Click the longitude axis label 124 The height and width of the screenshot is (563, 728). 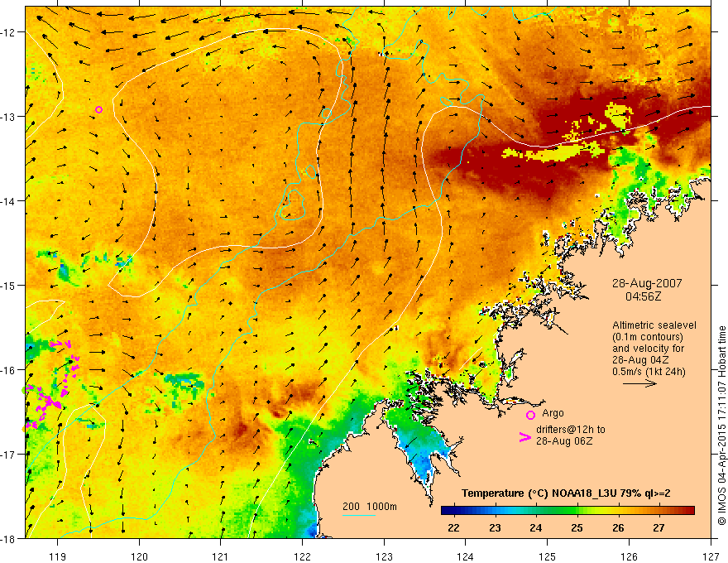coord(466,556)
